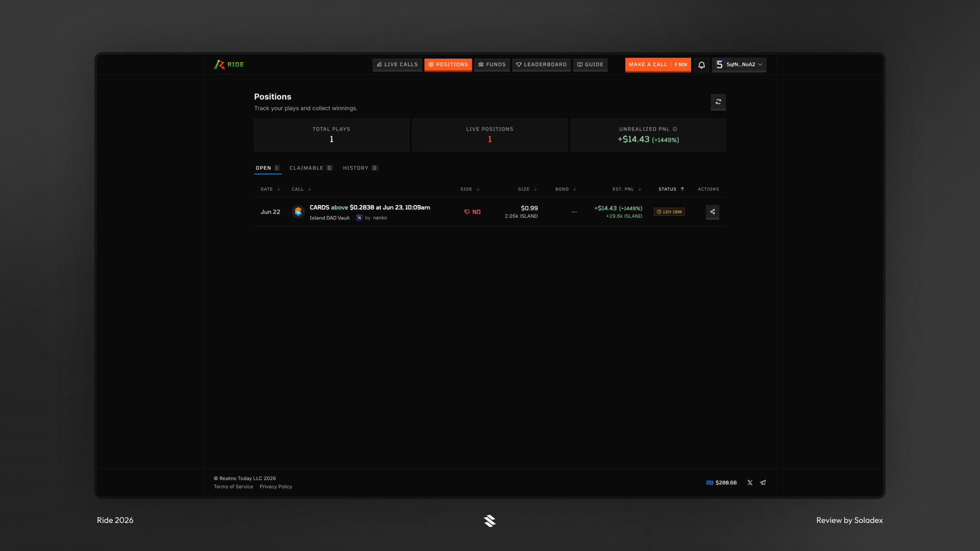Sort by the Est. PNL column
Image resolution: width=980 pixels, height=551 pixels.
coord(627,189)
